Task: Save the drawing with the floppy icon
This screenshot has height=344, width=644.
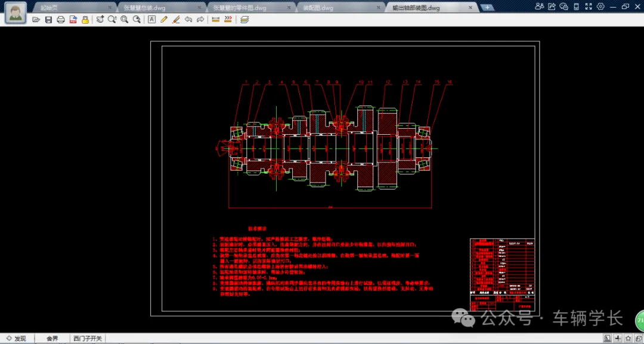Action: pyautogui.click(x=48, y=20)
